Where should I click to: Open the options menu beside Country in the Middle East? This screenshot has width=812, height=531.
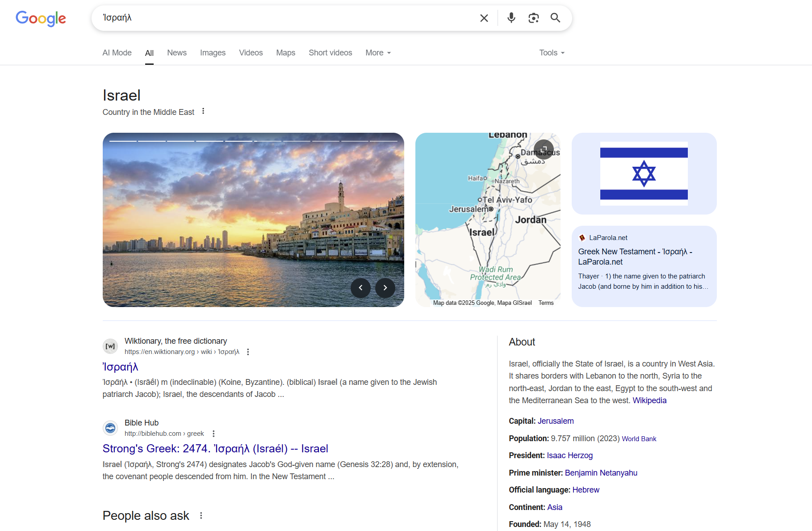click(203, 111)
